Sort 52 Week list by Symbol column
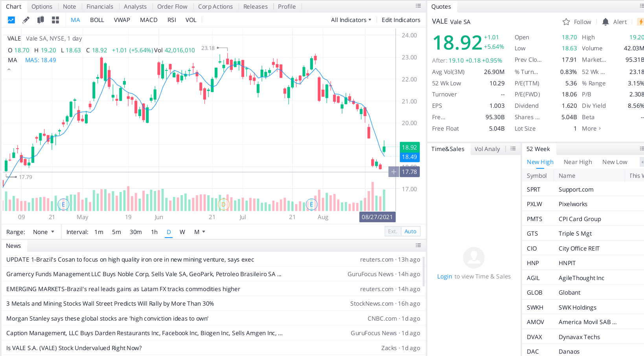644x356 pixels. pyautogui.click(x=537, y=176)
